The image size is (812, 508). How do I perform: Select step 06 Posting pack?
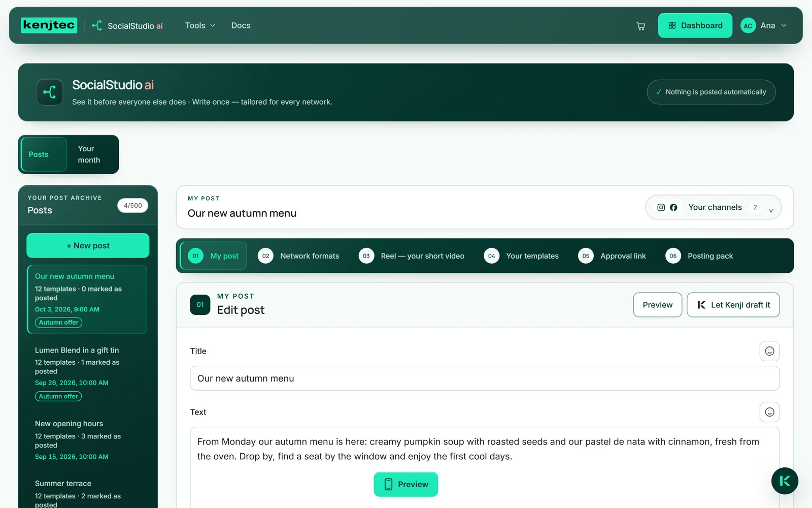click(x=699, y=256)
